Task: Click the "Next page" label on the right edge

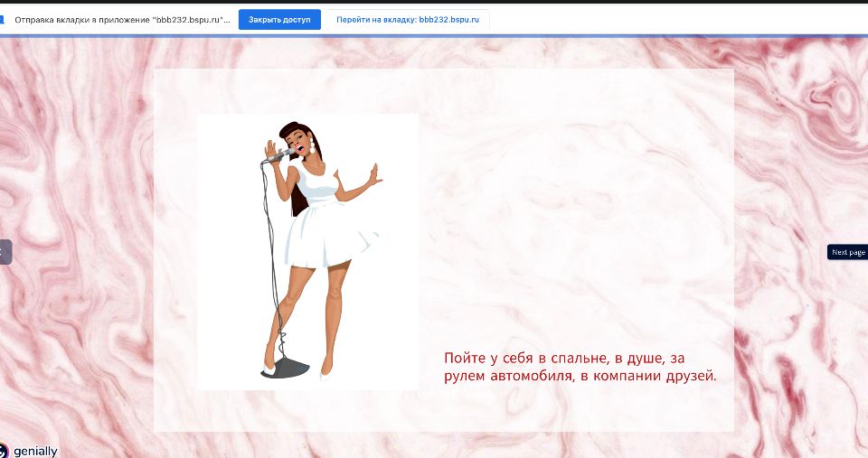Action: tap(848, 252)
